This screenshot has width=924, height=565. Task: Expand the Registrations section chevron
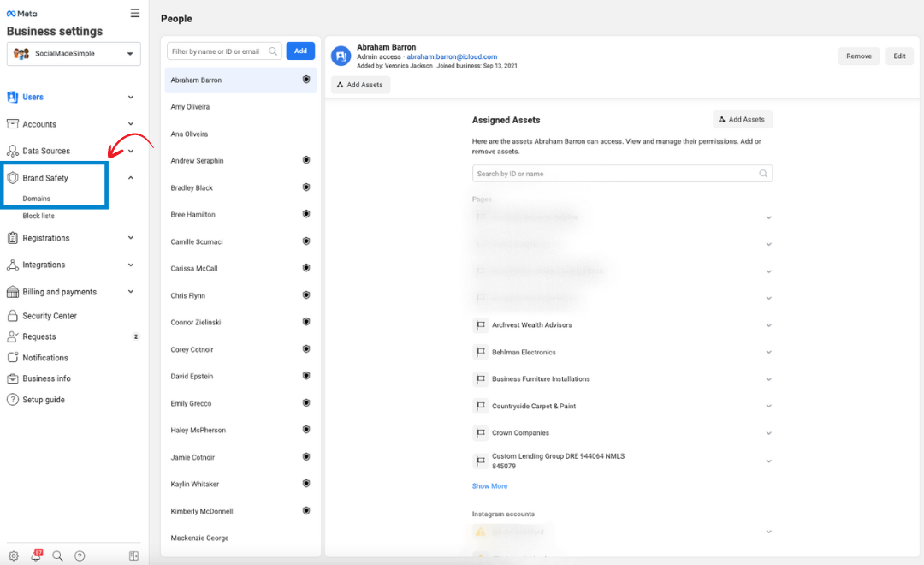click(x=131, y=238)
